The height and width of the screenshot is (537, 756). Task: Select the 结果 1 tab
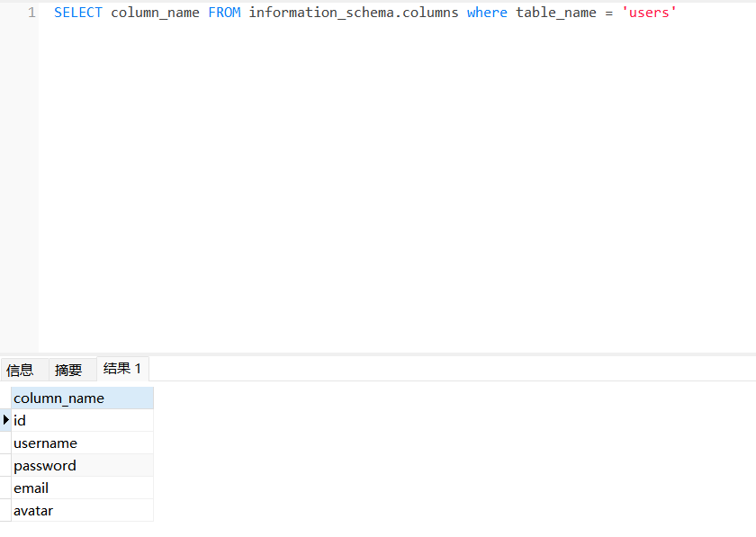coord(122,368)
